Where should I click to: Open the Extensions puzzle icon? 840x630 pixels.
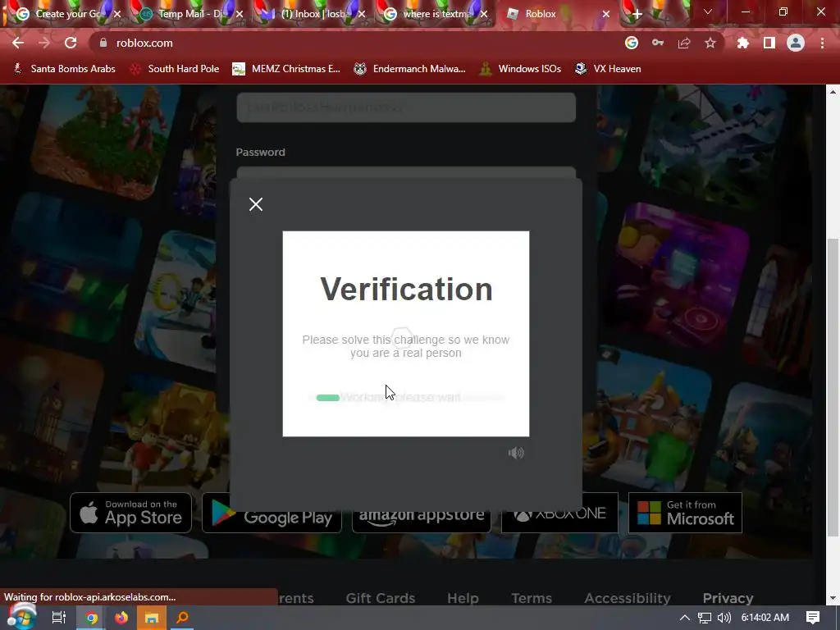coord(743,43)
